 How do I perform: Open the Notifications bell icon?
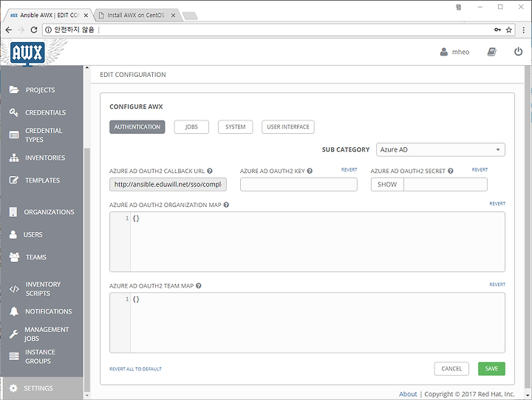(x=14, y=311)
